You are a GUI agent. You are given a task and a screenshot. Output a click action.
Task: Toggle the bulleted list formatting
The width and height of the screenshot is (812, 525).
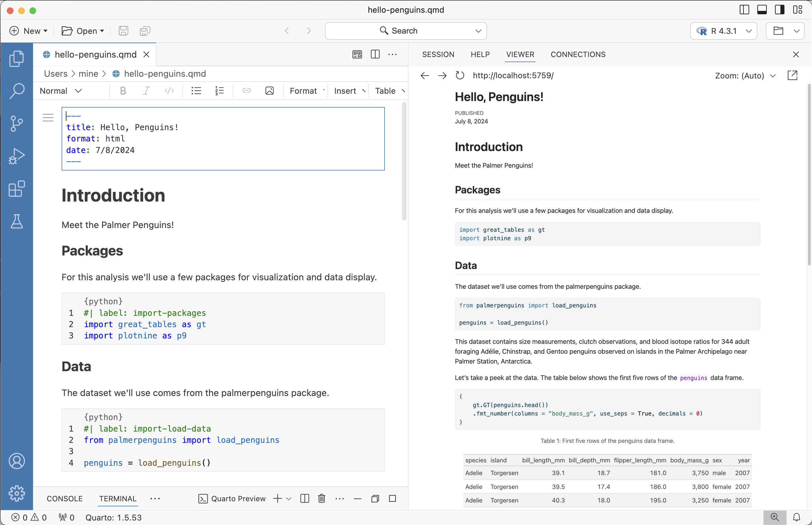tap(196, 90)
